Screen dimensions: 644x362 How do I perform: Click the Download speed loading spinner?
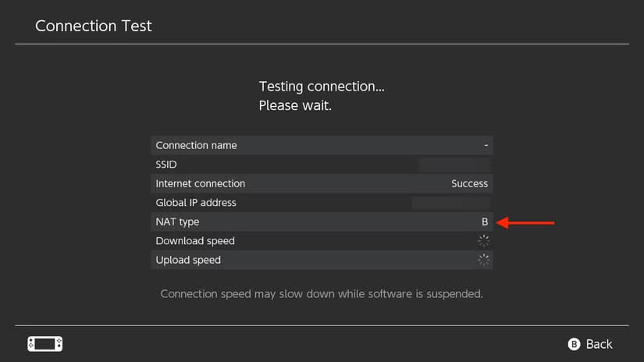click(484, 241)
